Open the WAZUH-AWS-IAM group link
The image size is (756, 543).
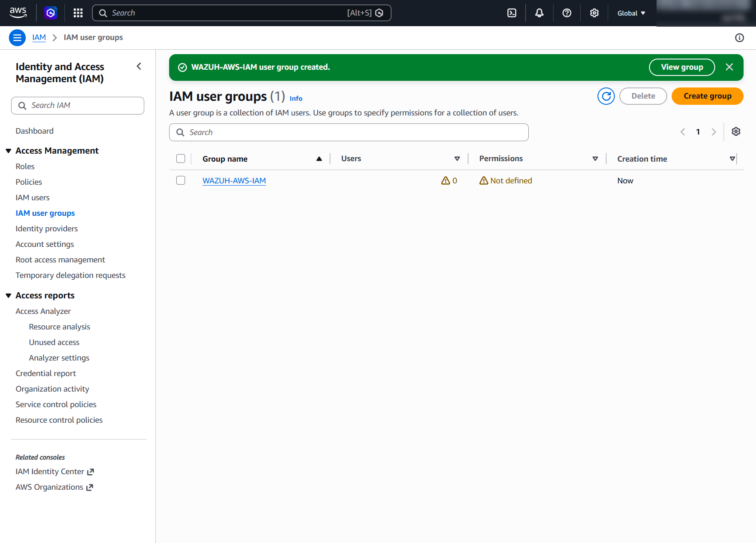click(x=234, y=181)
